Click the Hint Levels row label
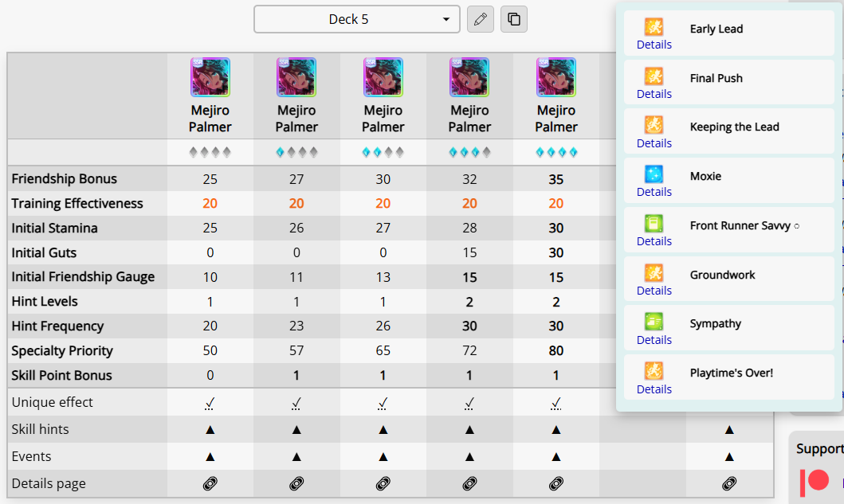 click(x=44, y=301)
